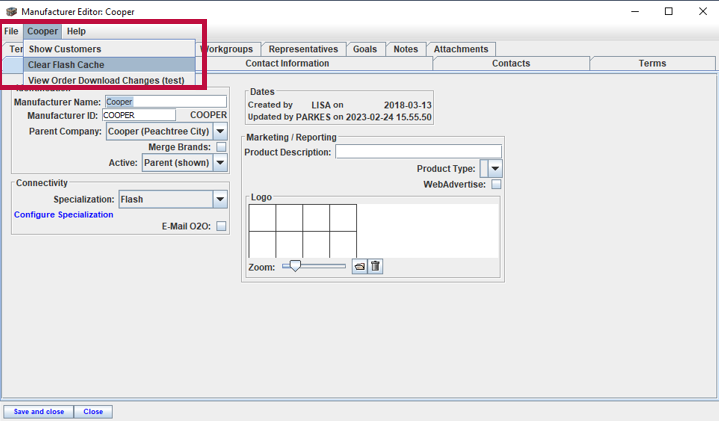Switch to the Workgroups tab
Screen dimensions: 719x421
(x=229, y=49)
